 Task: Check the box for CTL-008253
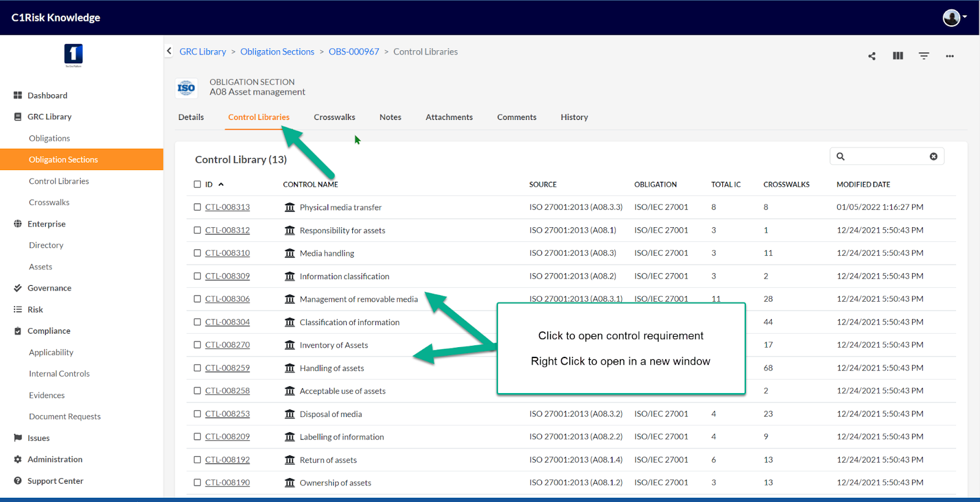point(197,414)
